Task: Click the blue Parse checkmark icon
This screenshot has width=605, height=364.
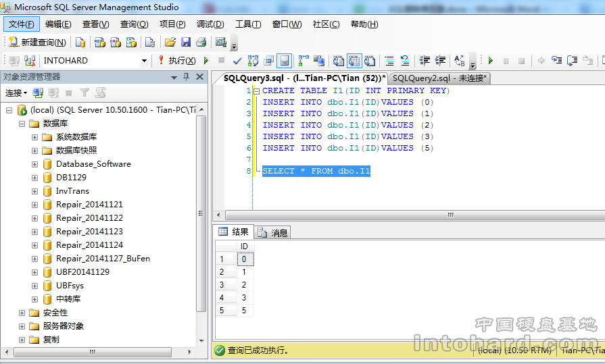Action: coord(237,61)
